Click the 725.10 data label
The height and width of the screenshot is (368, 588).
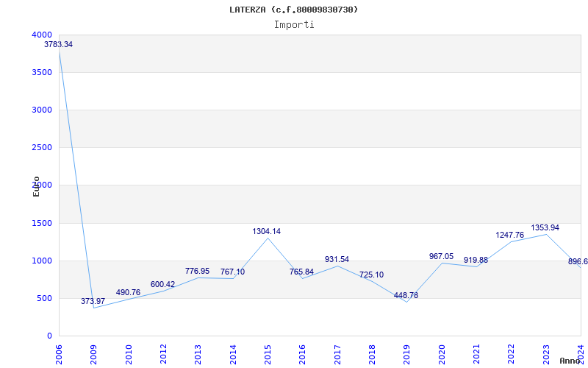pyautogui.click(x=372, y=275)
